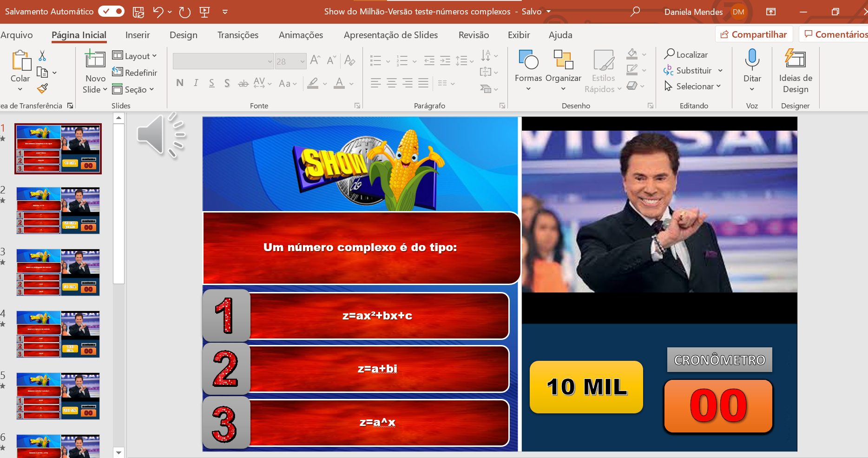Screen dimensions: 868x458
Task: Open the Fonte dialog launcher
Action: point(357,106)
